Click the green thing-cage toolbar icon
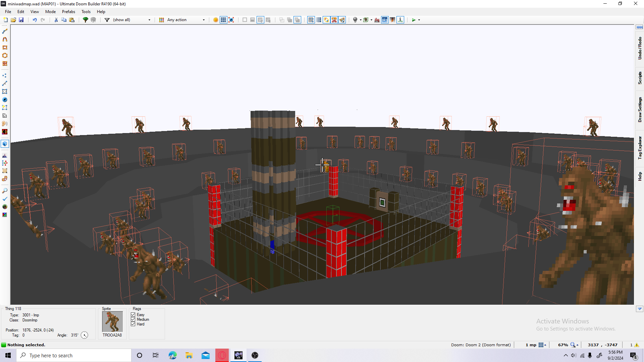 (x=366, y=20)
